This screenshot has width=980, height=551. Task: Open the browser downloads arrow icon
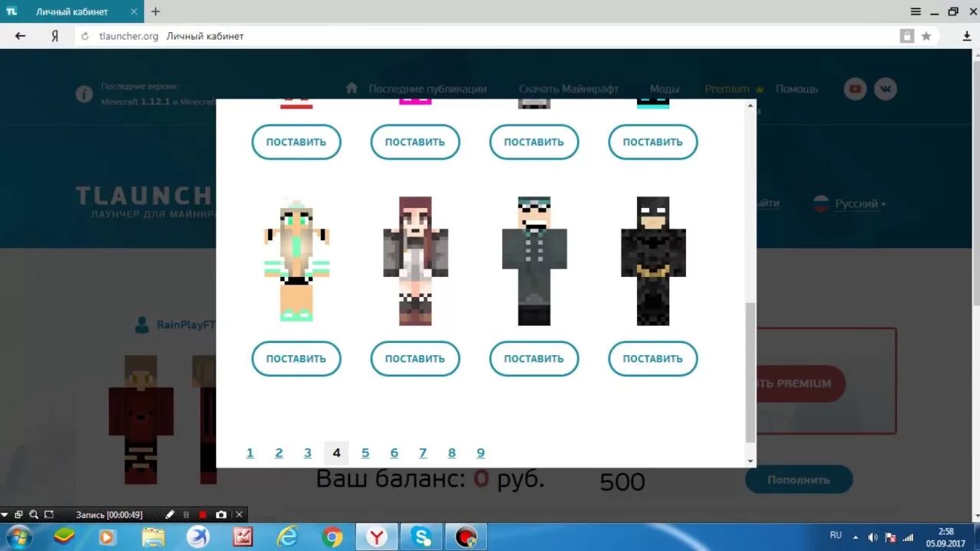coord(967,36)
